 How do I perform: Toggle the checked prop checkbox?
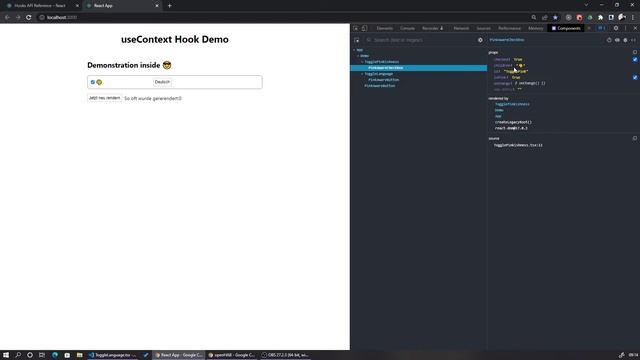(635, 60)
